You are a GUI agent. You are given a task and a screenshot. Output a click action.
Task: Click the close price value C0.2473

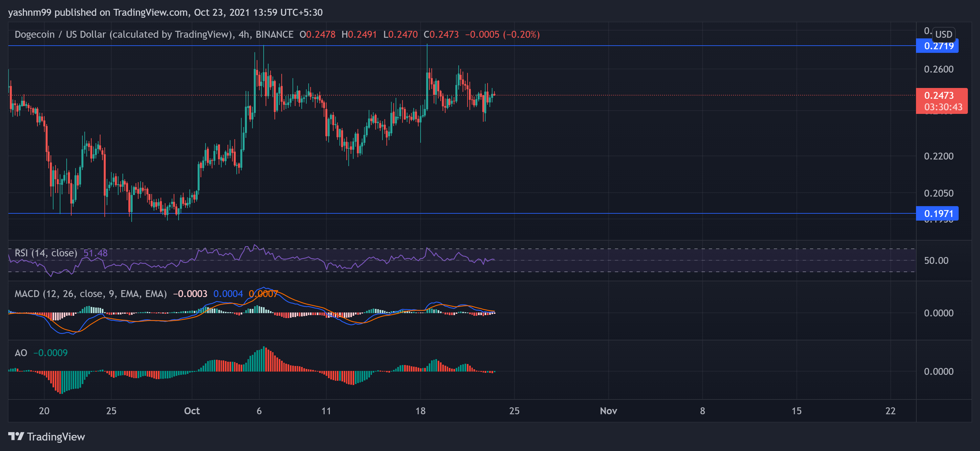click(441, 34)
